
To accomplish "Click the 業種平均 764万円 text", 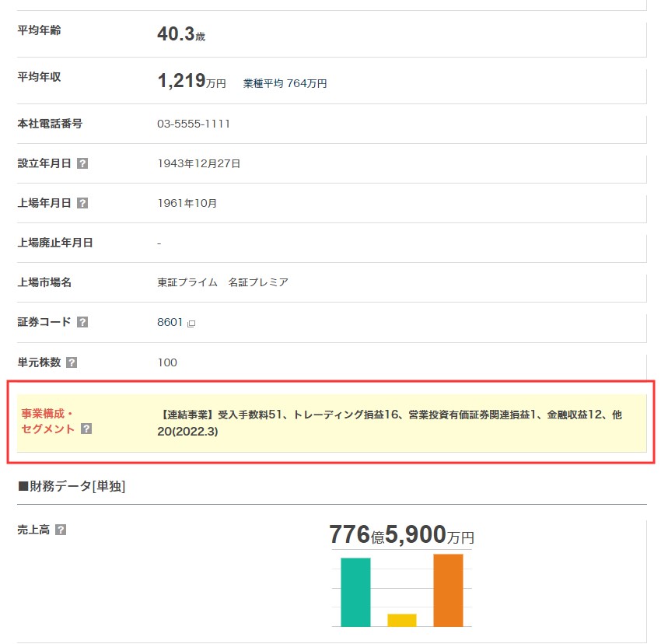I will pos(285,83).
